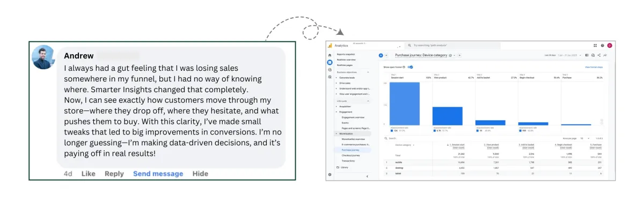The image size is (644, 201).
Task: Click Hide under Andrew's comment
Action: (200, 174)
